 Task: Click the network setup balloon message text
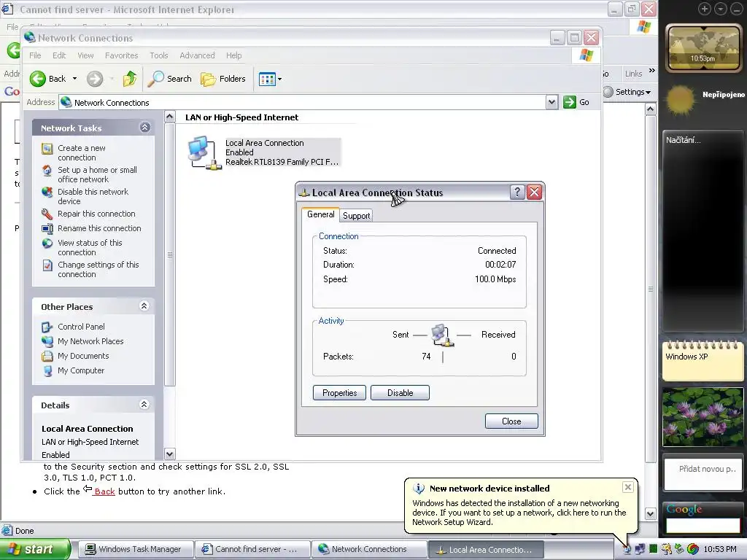click(x=519, y=513)
